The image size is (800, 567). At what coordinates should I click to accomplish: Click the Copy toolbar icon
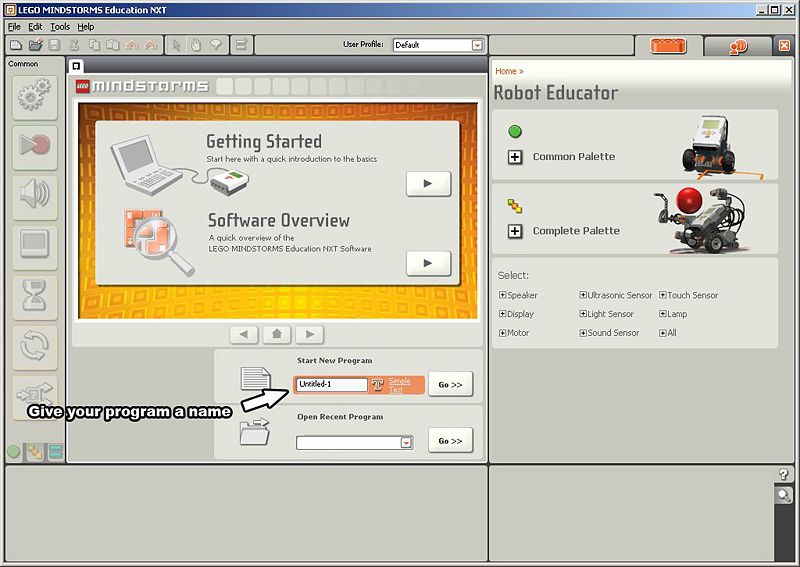click(x=94, y=45)
